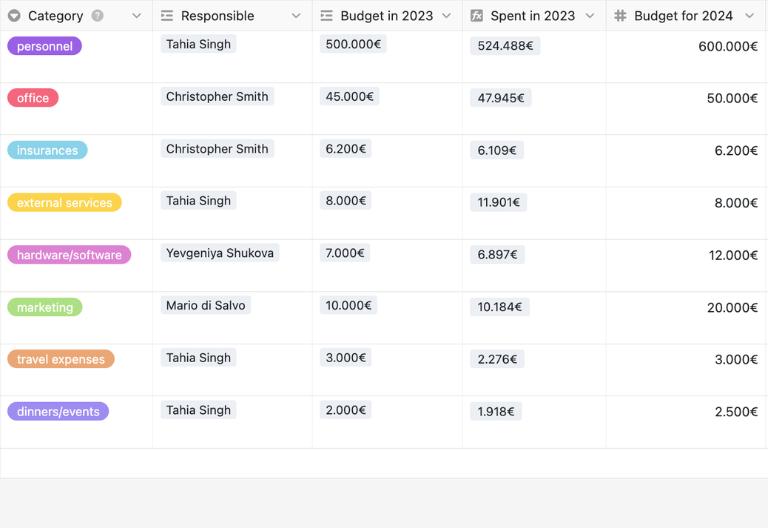Expand the Budget in 2023 column menu
This screenshot has height=528, width=768.
click(x=446, y=16)
